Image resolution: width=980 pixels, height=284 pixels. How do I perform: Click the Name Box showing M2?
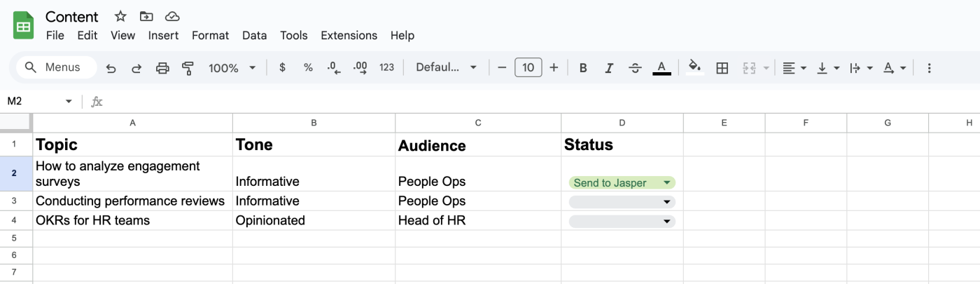(x=39, y=102)
